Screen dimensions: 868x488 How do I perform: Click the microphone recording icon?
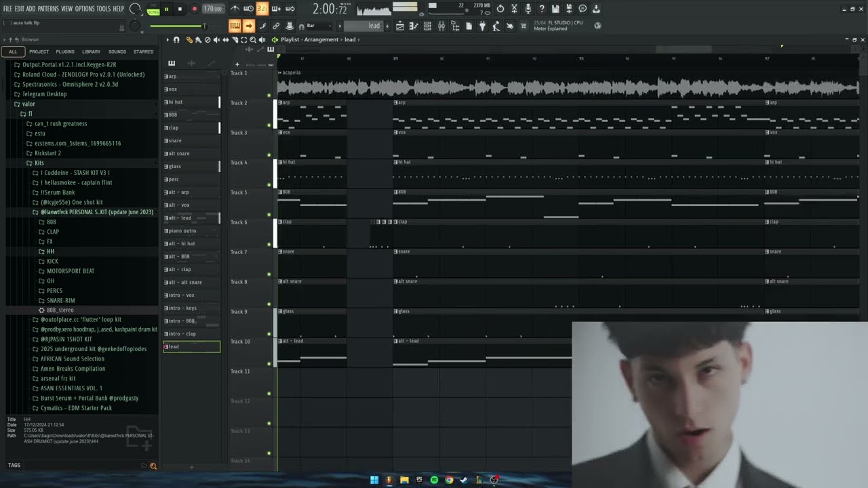tap(528, 9)
